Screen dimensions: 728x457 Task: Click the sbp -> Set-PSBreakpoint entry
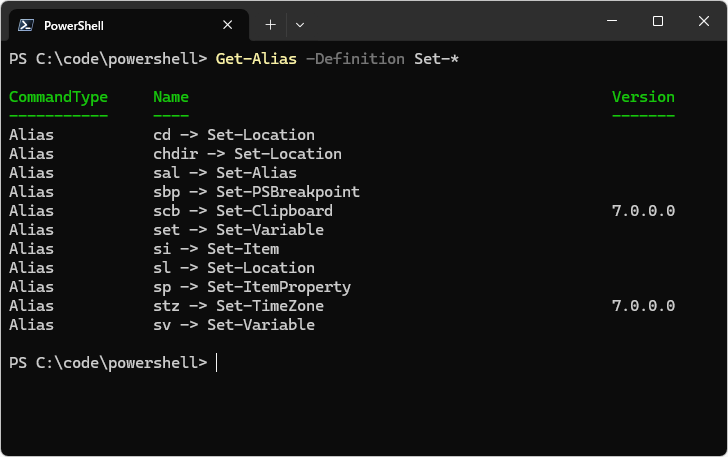[256, 192]
